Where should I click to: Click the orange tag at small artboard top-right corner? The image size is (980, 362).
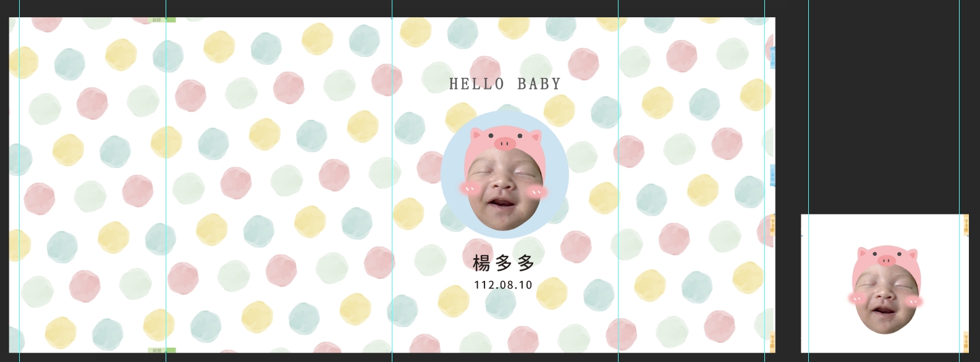(966, 225)
